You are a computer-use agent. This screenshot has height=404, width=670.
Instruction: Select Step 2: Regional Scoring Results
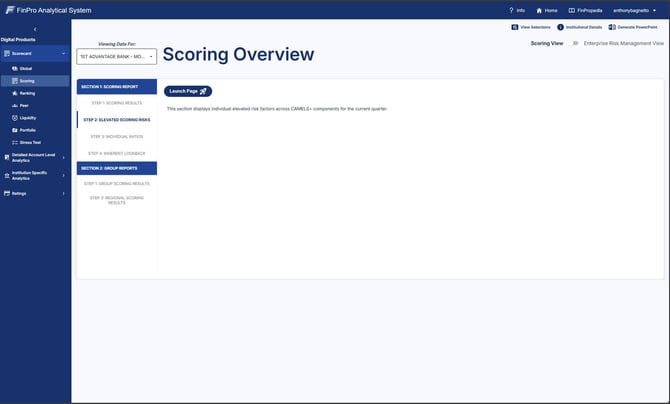(117, 200)
